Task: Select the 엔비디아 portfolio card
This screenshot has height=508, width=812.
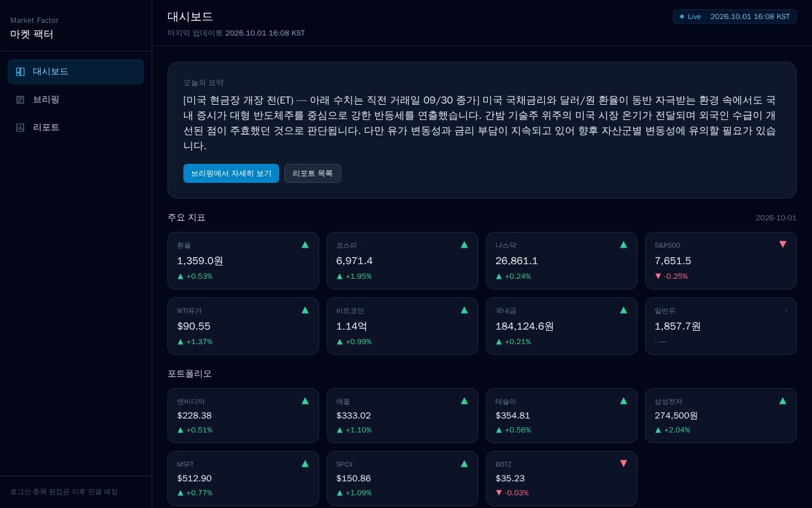Action: pyautogui.click(x=243, y=415)
